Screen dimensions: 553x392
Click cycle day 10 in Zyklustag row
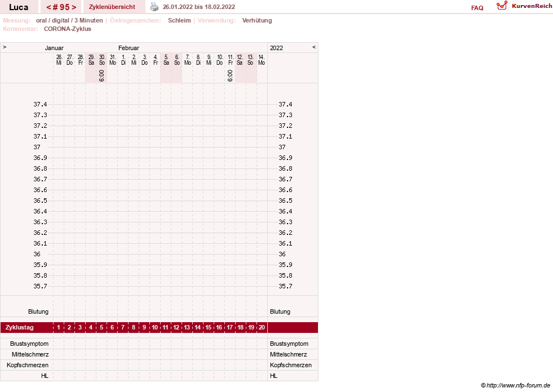155,327
